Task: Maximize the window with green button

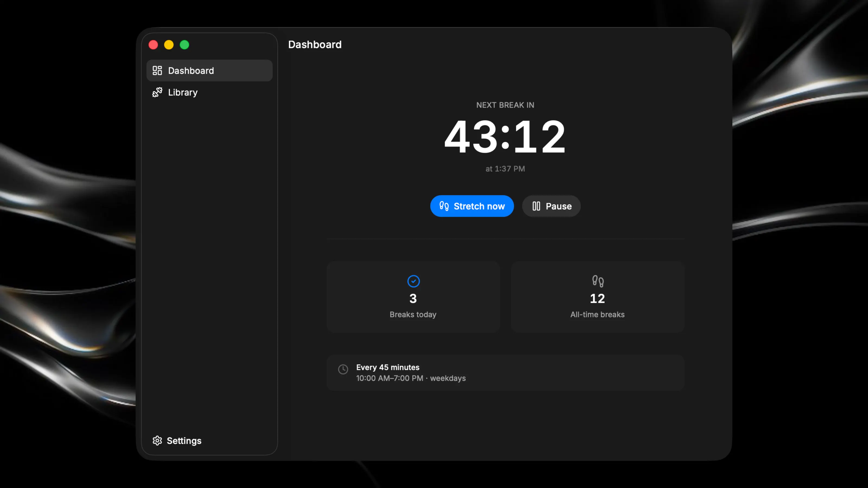Action: 184,45
